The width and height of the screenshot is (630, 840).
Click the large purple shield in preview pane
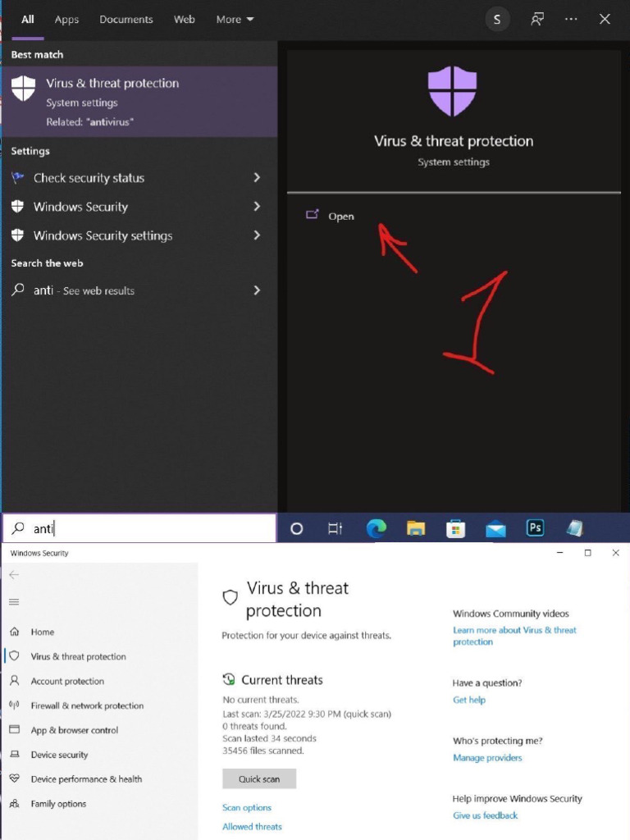(453, 90)
